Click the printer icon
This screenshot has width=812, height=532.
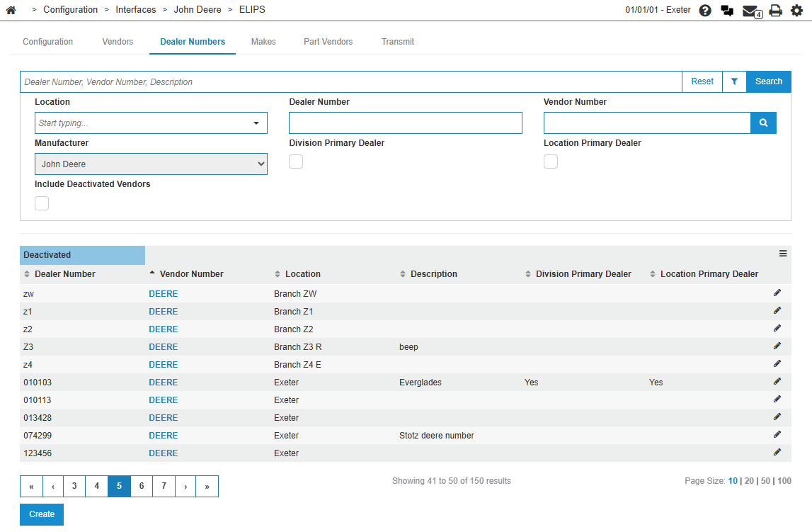(x=775, y=11)
